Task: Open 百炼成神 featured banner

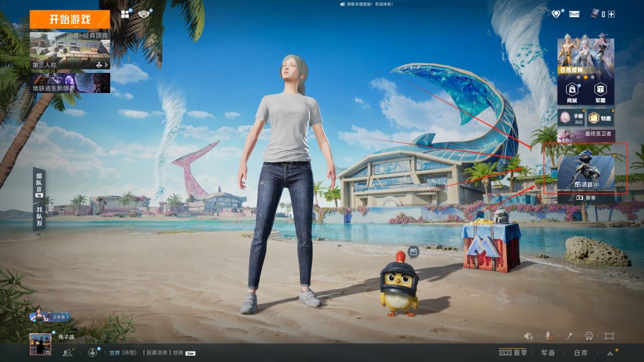Action: [586, 56]
